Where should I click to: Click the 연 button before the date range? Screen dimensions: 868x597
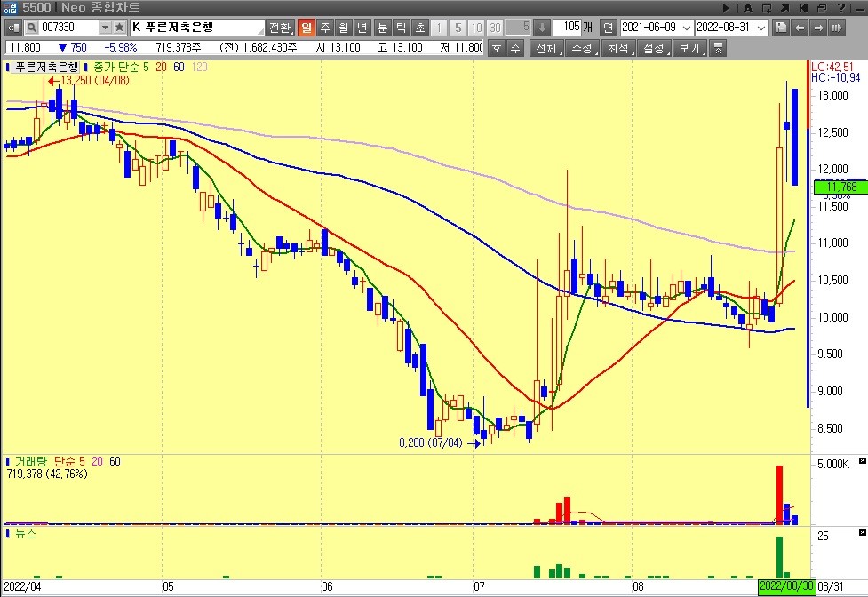[x=608, y=28]
